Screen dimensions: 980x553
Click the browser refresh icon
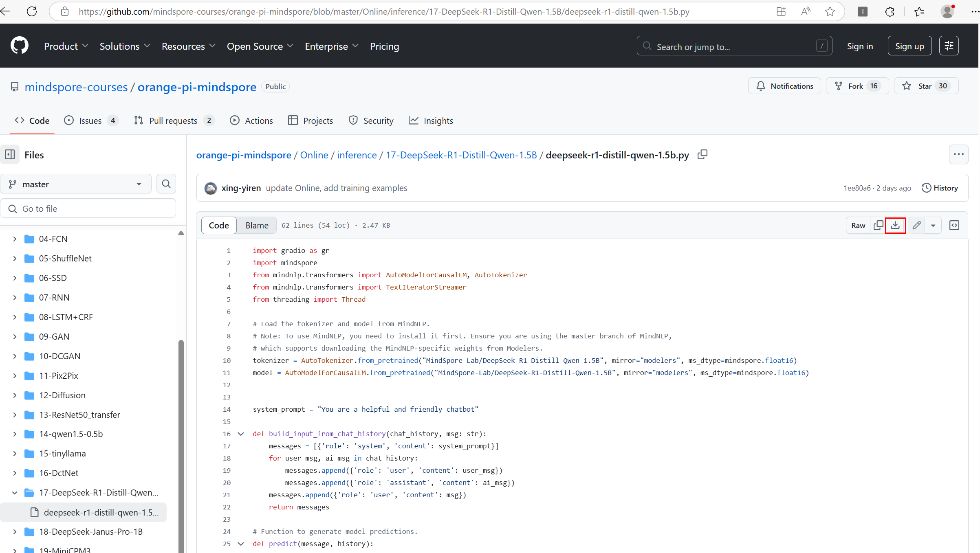point(32,11)
